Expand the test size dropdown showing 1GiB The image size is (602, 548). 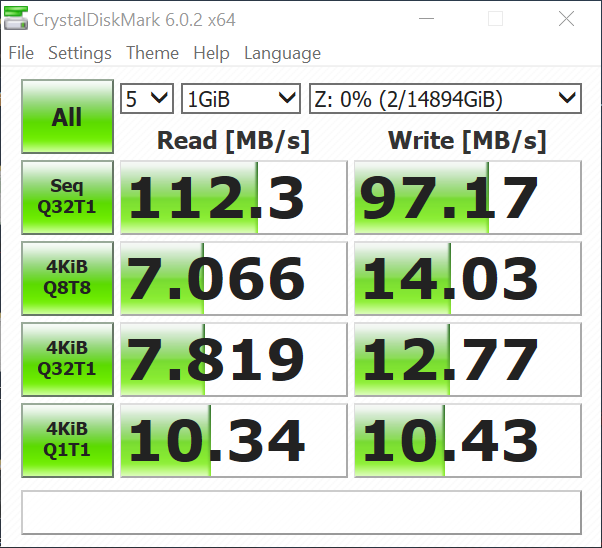point(241,99)
